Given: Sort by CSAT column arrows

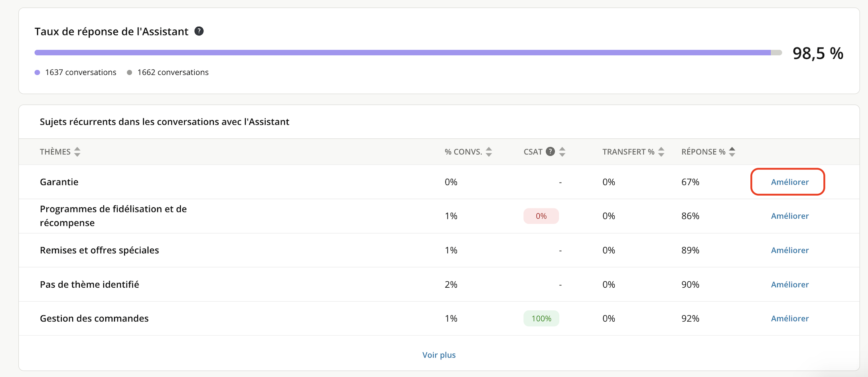Looking at the screenshot, I should [x=562, y=152].
